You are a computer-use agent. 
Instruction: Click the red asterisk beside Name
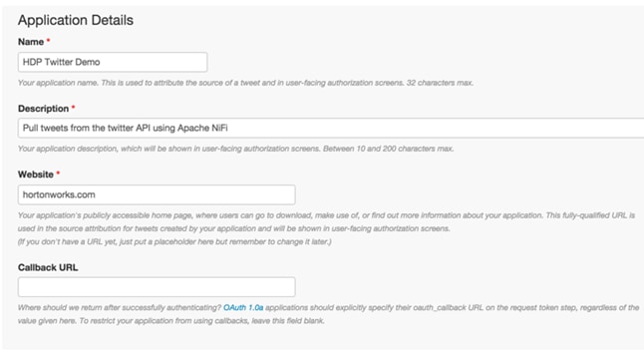tap(49, 40)
